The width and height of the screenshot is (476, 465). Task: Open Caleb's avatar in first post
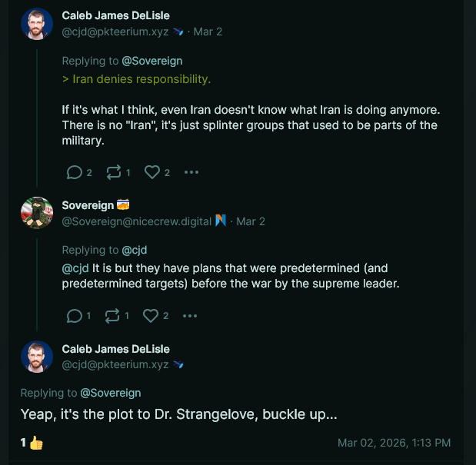36,24
